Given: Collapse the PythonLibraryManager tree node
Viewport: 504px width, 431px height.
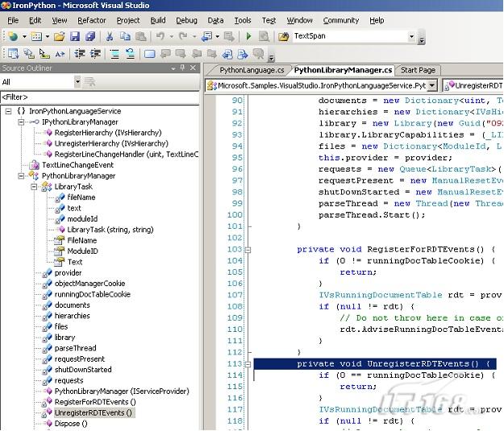Looking at the screenshot, I should pyautogui.click(x=21, y=176).
